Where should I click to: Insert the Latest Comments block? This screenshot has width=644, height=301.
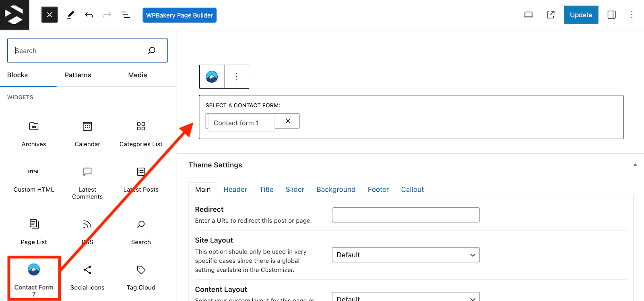click(x=87, y=183)
